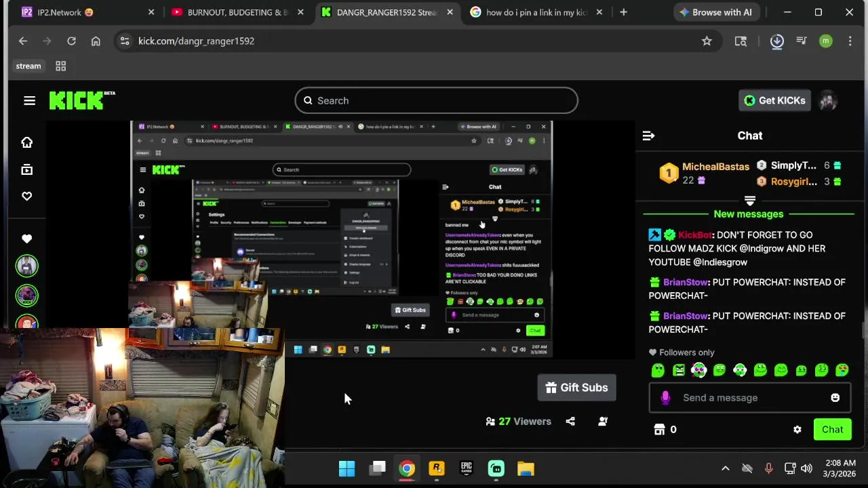Close the IP2.Network tab
The image size is (868, 488).
tap(151, 12)
